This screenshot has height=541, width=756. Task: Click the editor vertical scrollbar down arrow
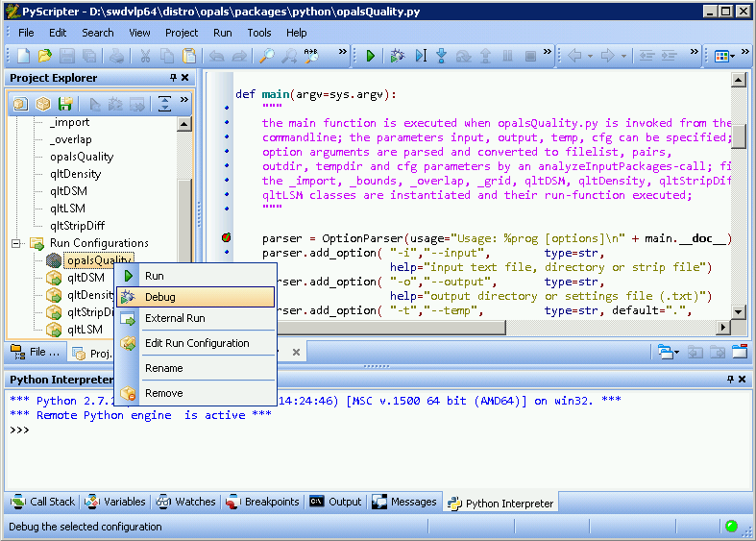(738, 311)
